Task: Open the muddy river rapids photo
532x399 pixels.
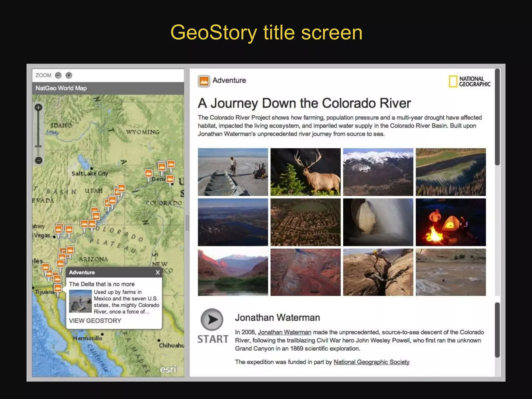Action: point(451,272)
